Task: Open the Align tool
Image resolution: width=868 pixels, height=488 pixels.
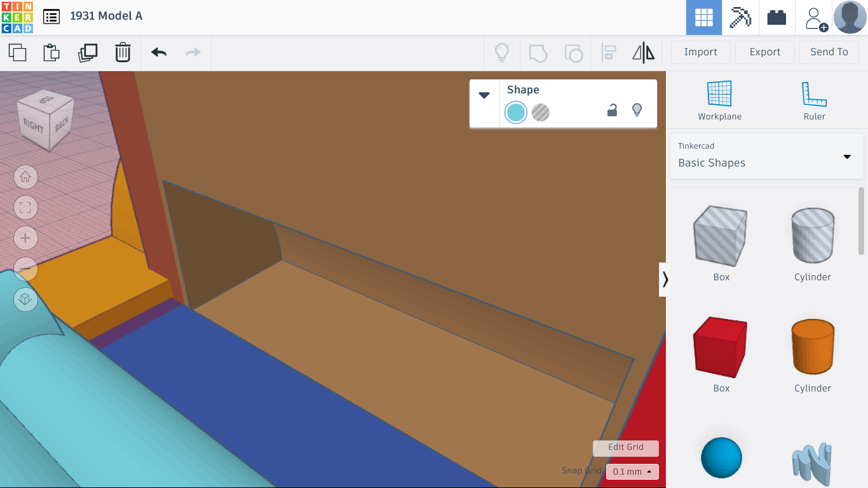Action: tap(609, 53)
